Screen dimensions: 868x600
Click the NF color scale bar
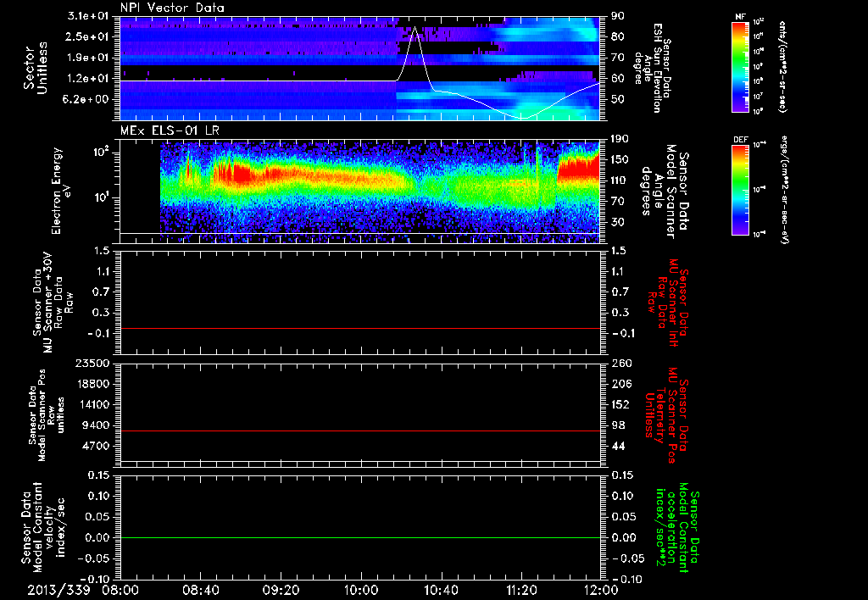point(737,67)
